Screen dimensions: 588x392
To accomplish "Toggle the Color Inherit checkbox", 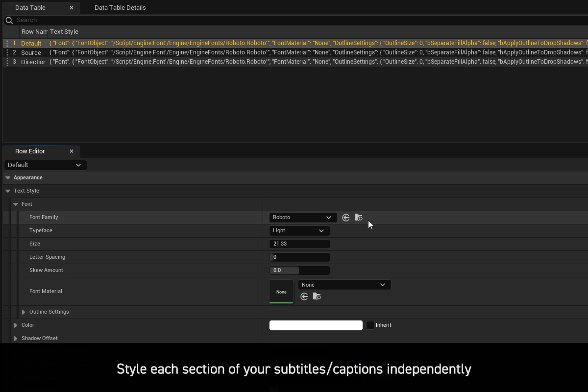I will 370,325.
